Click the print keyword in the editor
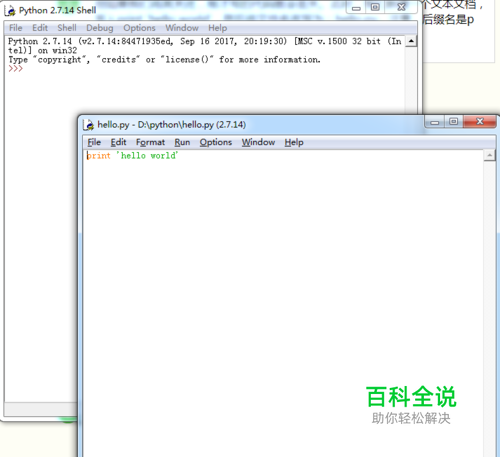This screenshot has height=457, width=500. pos(98,156)
